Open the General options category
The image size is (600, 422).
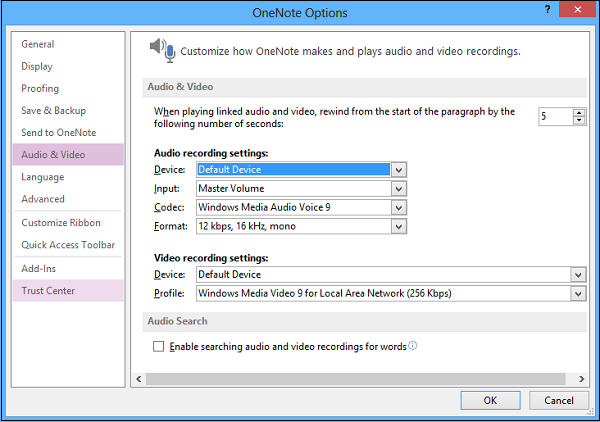68,44
